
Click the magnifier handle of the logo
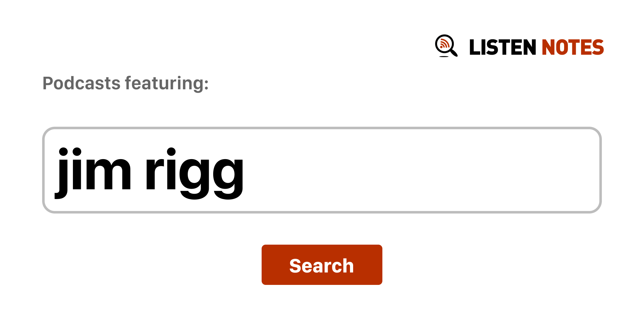point(454,53)
